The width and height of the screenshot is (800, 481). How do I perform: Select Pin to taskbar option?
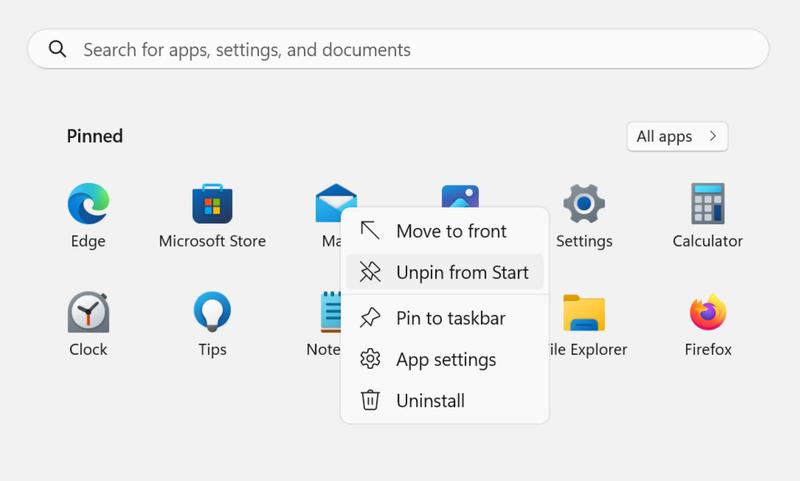pos(450,319)
